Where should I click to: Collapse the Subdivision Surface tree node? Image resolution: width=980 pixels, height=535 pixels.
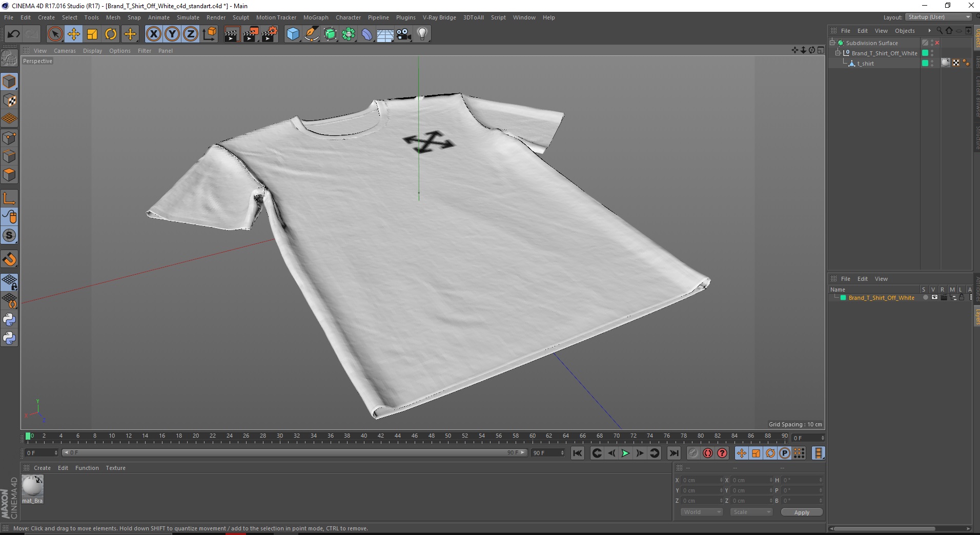click(x=832, y=43)
